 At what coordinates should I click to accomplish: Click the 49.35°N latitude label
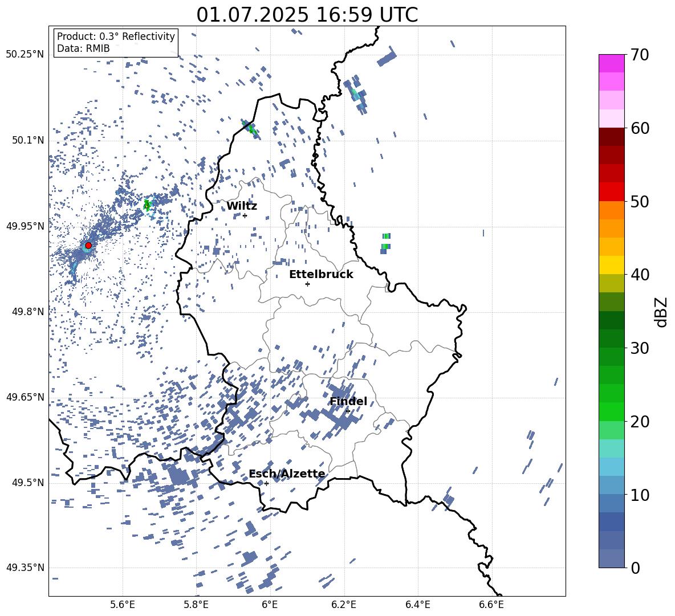click(x=25, y=568)
